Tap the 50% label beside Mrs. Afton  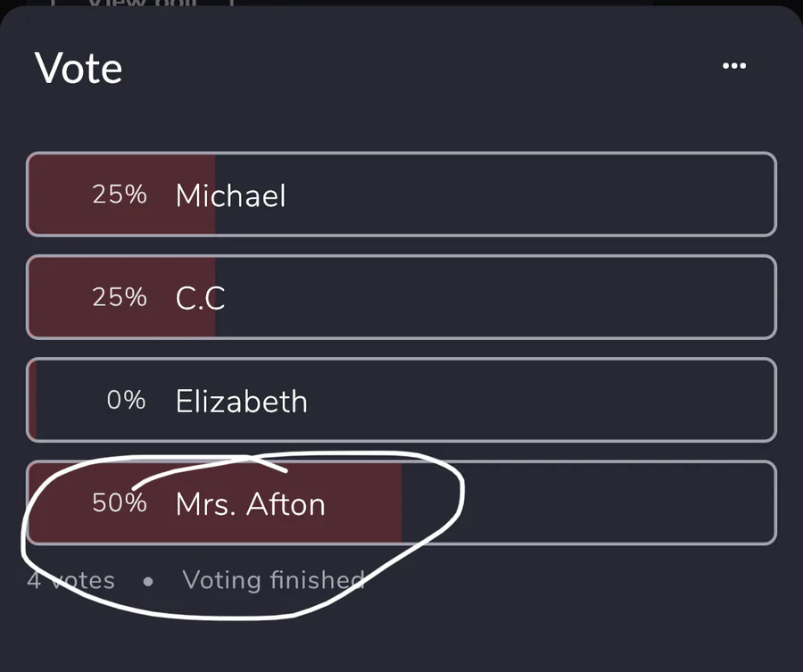pyautogui.click(x=120, y=503)
